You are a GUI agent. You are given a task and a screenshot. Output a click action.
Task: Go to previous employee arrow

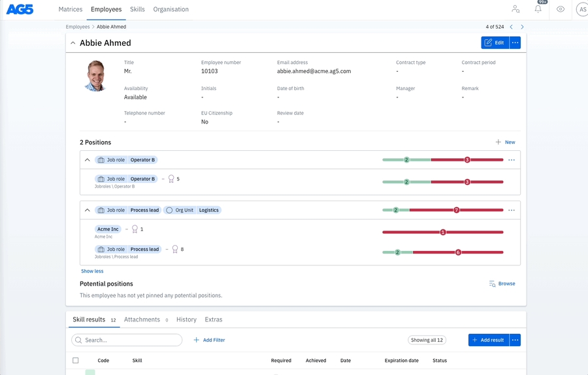pos(511,27)
